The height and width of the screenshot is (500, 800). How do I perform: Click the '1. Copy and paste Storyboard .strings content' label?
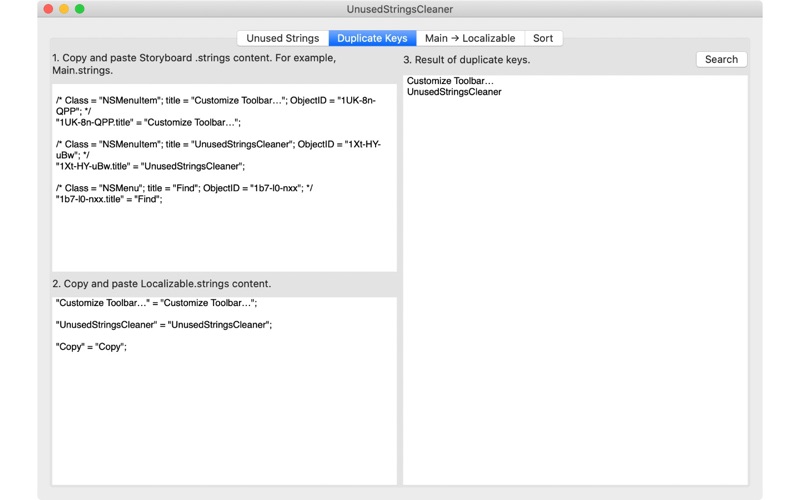click(x=194, y=64)
